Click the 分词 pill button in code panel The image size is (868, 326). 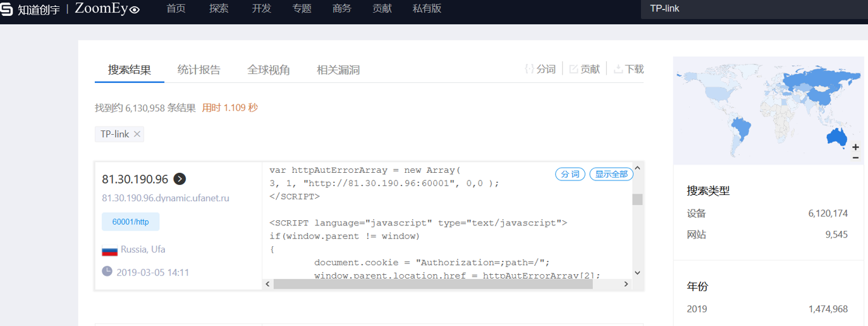pos(570,174)
